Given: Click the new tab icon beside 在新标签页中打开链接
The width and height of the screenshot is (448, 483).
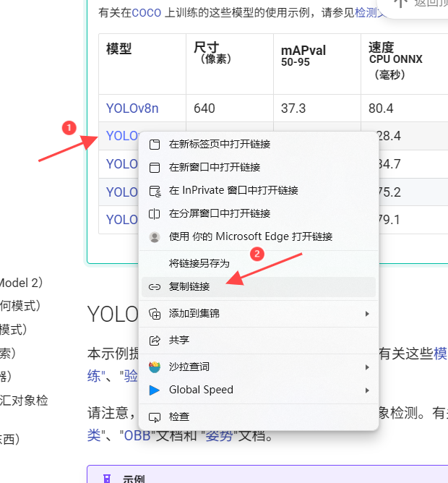Looking at the screenshot, I should (x=155, y=144).
